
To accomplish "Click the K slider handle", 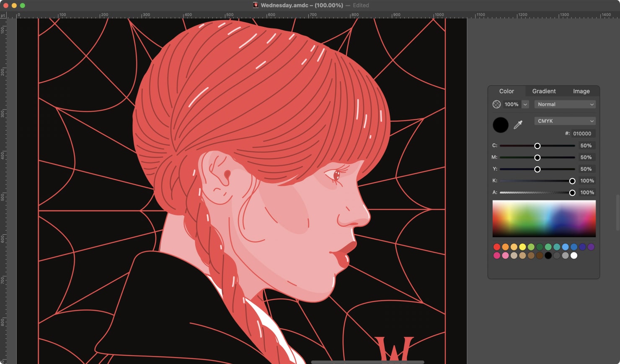I will coord(572,181).
